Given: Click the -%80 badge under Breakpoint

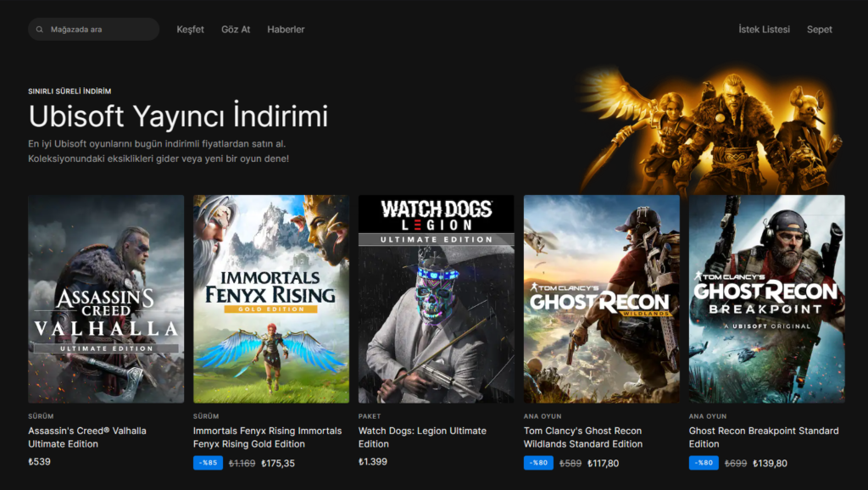Looking at the screenshot, I should pyautogui.click(x=704, y=463).
